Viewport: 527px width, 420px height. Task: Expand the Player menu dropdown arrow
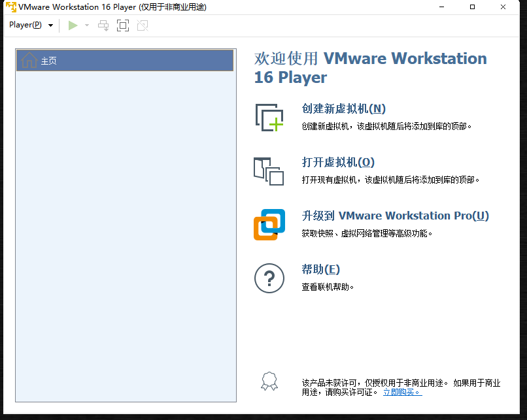coord(51,25)
